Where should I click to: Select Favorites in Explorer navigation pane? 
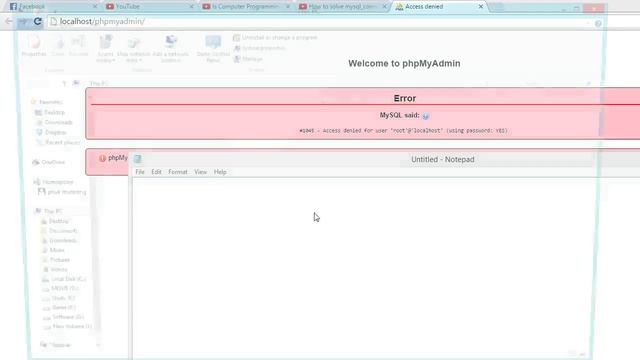(x=47, y=102)
